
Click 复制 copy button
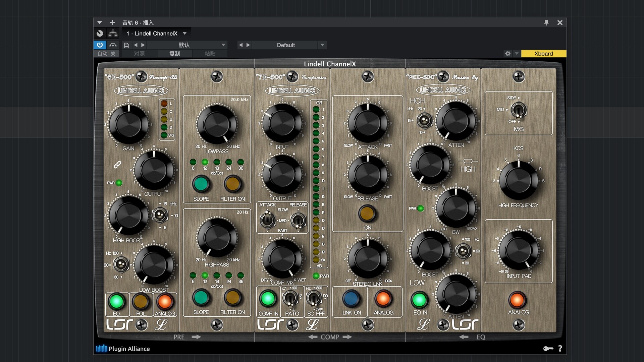pyautogui.click(x=175, y=54)
